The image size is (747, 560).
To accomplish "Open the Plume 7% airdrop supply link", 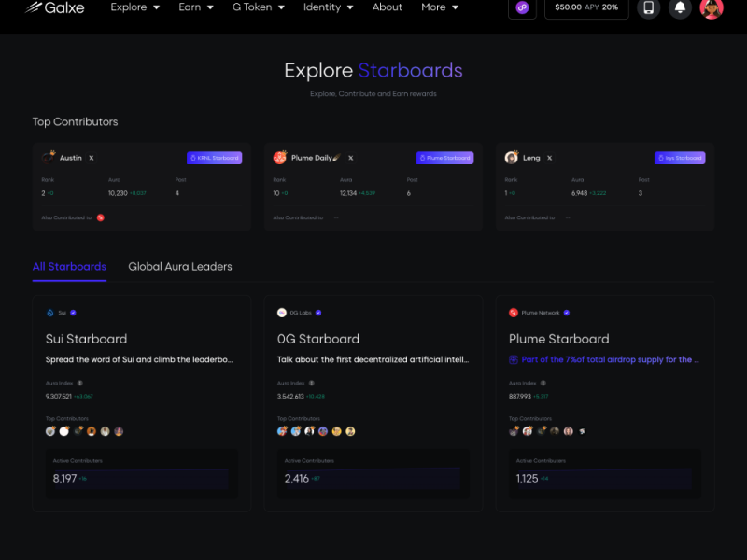I will [x=611, y=360].
